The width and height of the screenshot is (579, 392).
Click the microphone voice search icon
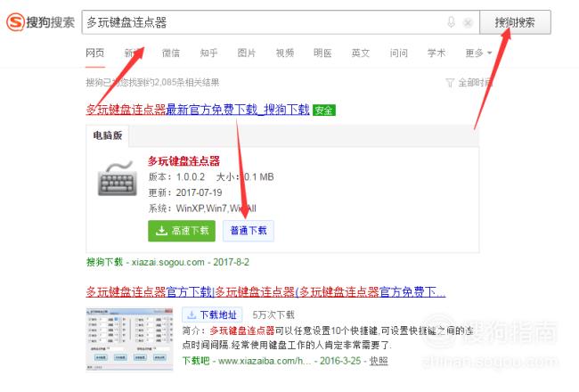point(451,22)
